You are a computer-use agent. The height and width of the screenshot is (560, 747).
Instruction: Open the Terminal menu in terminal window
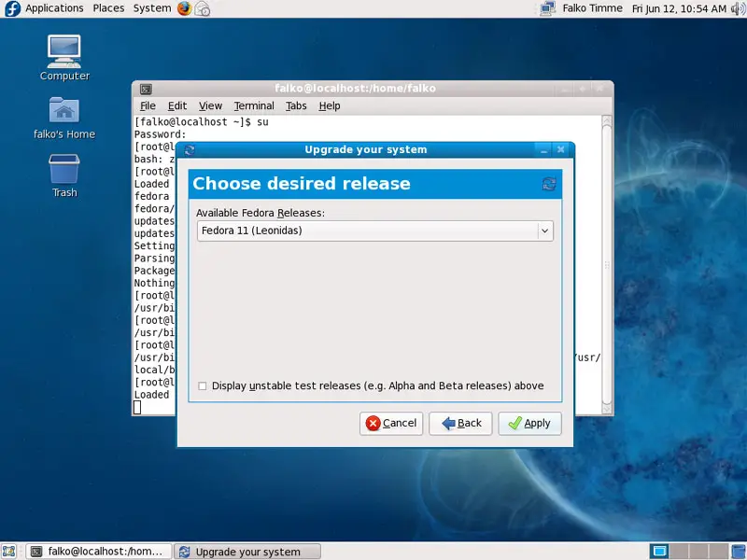point(254,105)
